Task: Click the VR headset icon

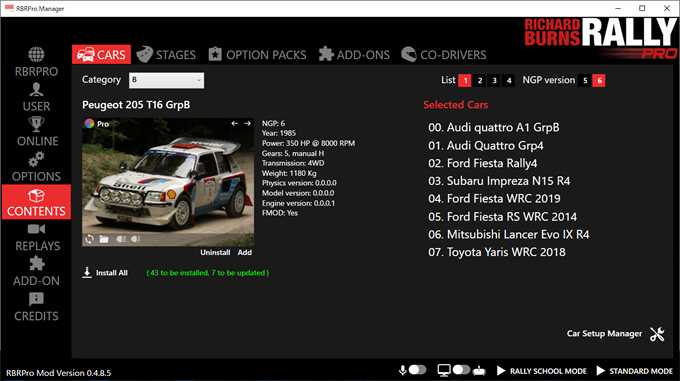Action: click(479, 371)
